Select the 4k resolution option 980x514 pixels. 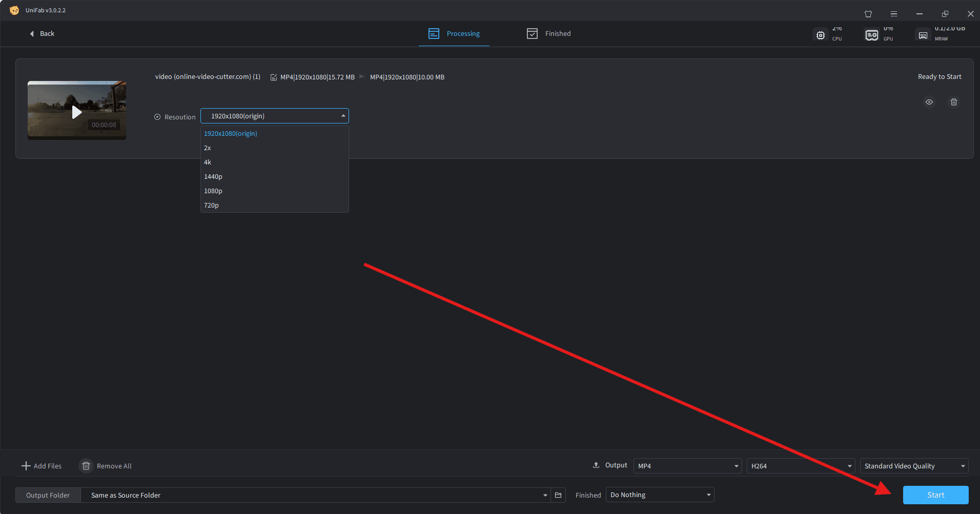(208, 162)
